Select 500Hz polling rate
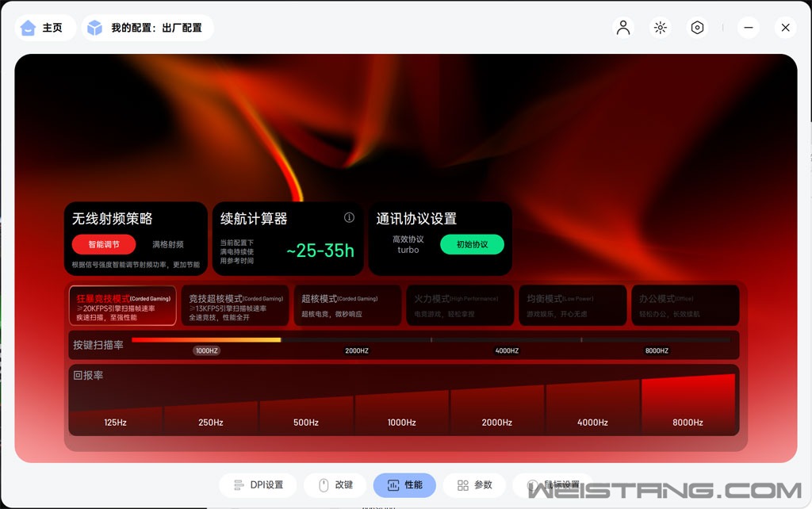Viewport: 812px width, 509px height. [x=306, y=415]
